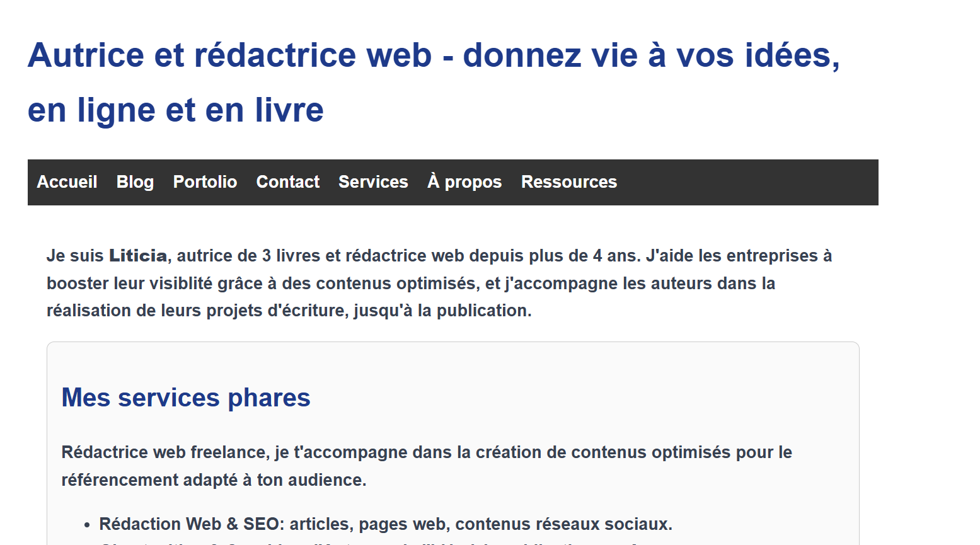Click the Mes services phares heading

[185, 398]
